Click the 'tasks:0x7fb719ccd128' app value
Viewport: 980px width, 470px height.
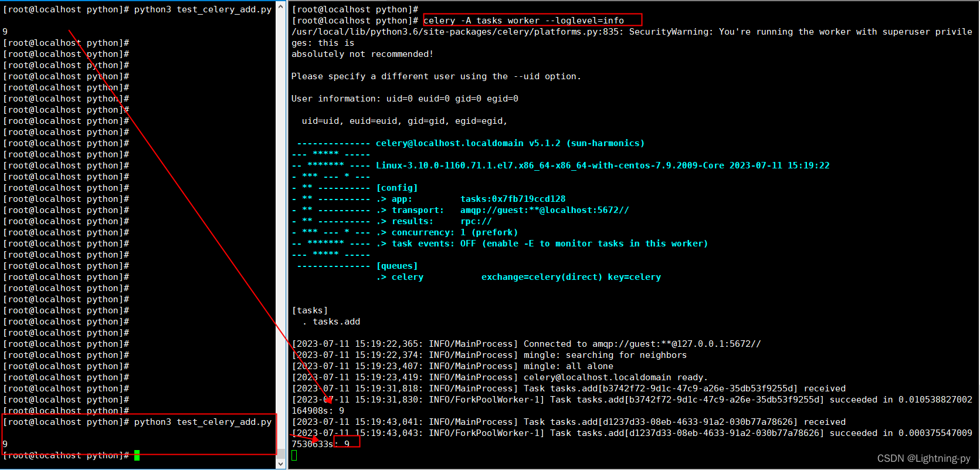coord(513,199)
